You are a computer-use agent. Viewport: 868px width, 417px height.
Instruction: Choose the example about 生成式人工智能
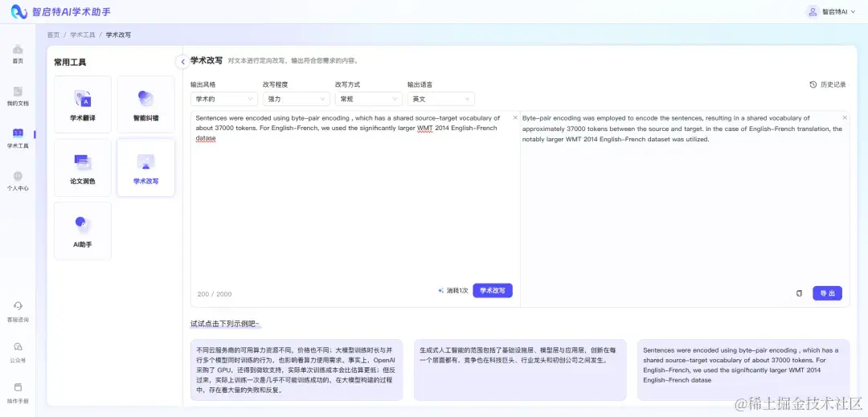tap(520, 370)
